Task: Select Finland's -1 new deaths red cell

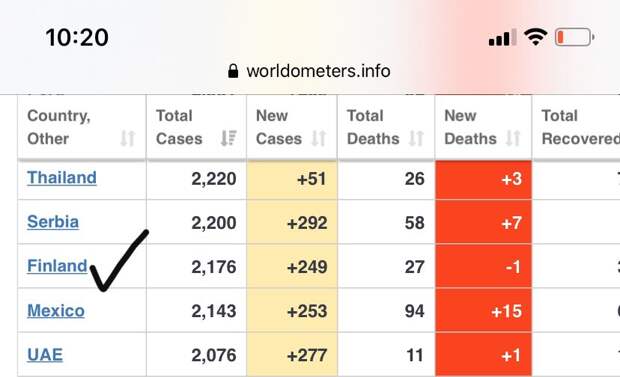Action: coord(484,267)
